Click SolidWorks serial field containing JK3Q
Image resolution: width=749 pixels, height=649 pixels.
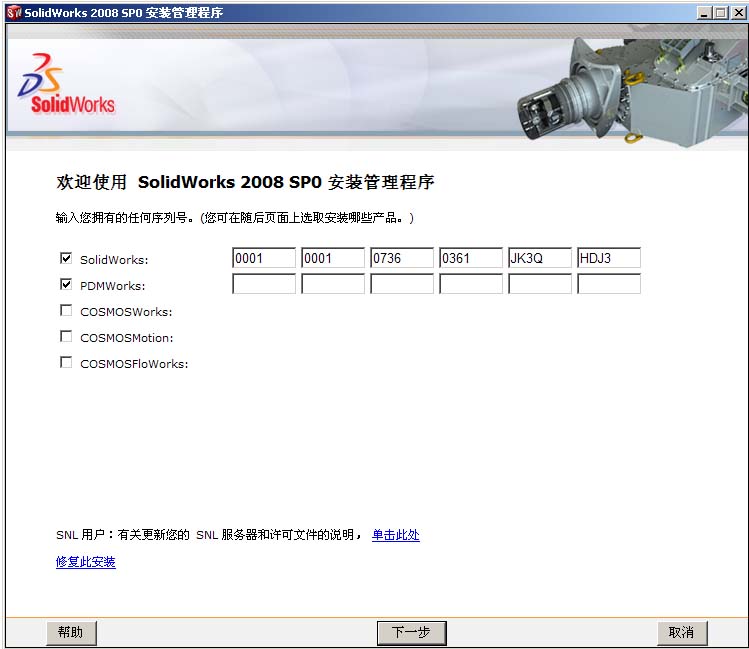(x=540, y=258)
